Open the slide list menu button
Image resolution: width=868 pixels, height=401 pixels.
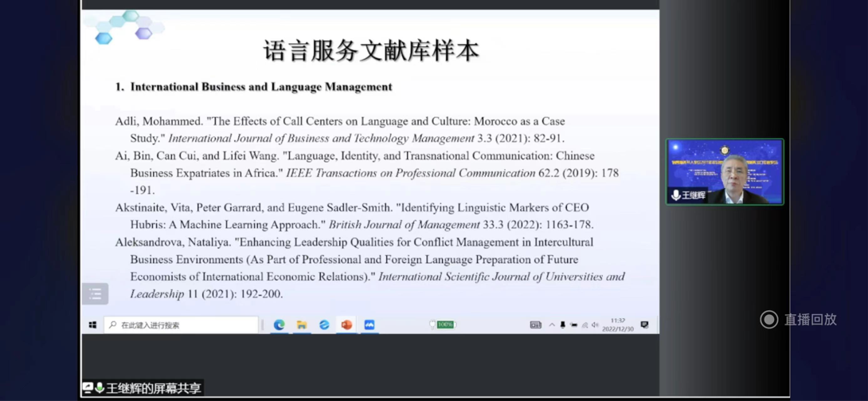coord(96,293)
